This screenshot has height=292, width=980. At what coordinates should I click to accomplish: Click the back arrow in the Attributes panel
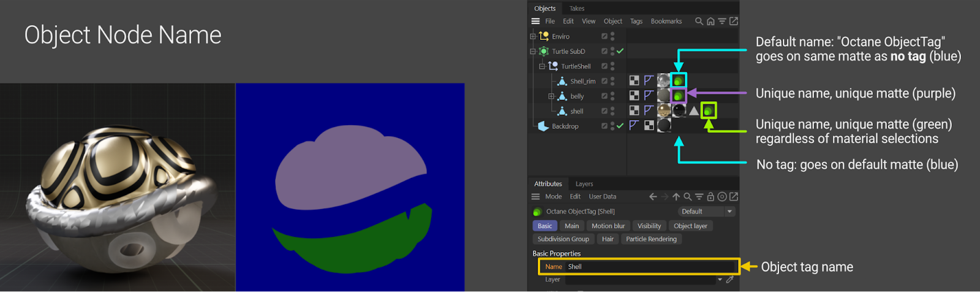coord(653,197)
